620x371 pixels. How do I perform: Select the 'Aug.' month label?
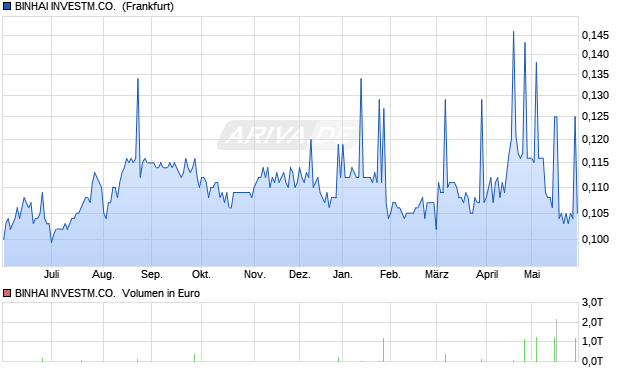click(x=103, y=274)
